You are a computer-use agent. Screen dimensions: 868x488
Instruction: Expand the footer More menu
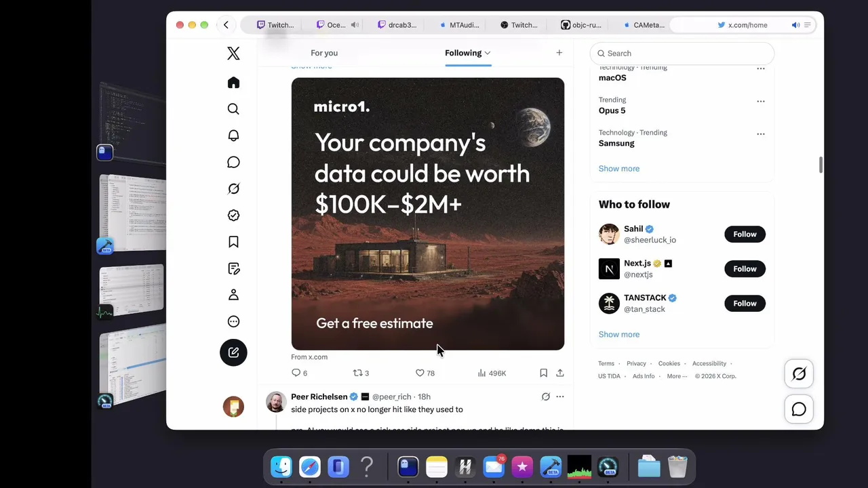point(677,376)
